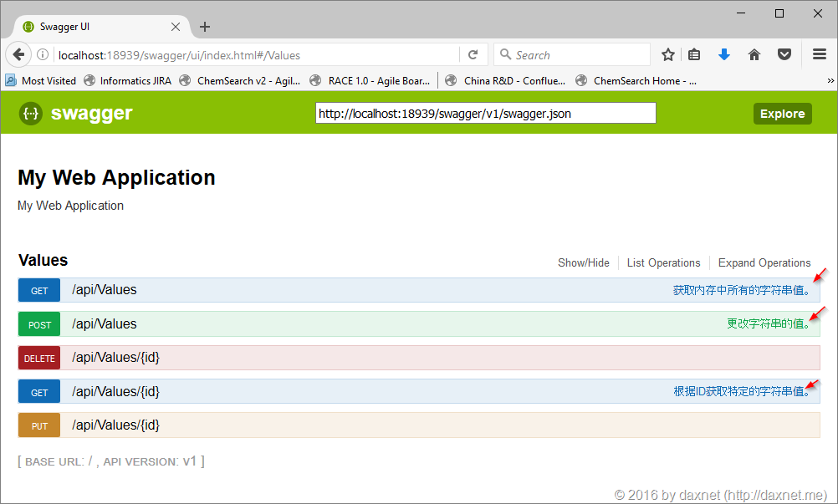The height and width of the screenshot is (504, 838).
Task: Open downloads with the blue arrow icon
Action: click(724, 54)
